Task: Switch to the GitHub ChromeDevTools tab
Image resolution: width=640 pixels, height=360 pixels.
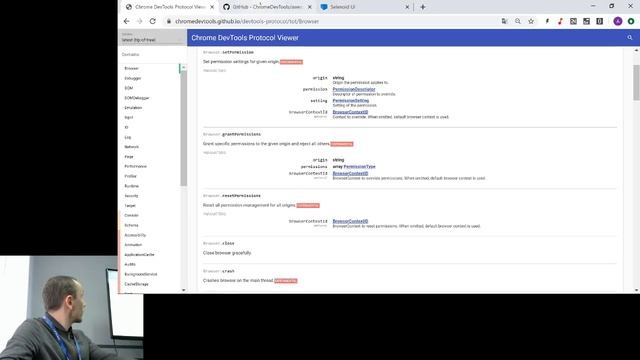Action: pyautogui.click(x=267, y=7)
